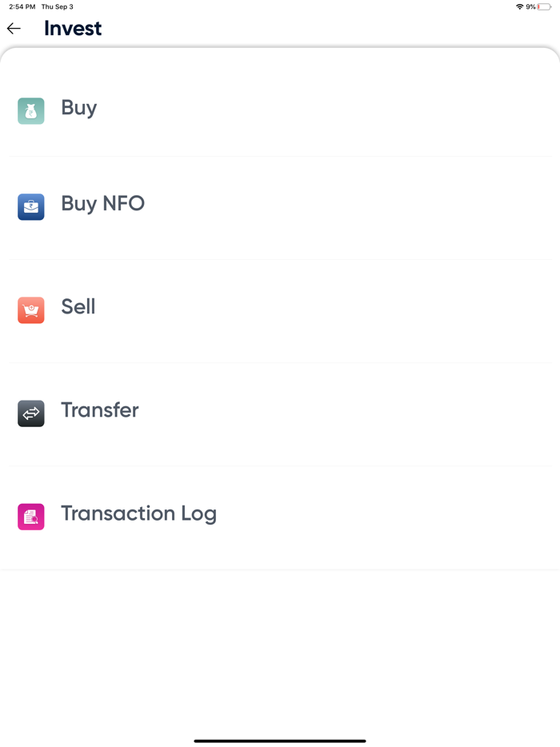The height and width of the screenshot is (747, 560).
Task: Tap the back arrow icon
Action: coord(14,28)
